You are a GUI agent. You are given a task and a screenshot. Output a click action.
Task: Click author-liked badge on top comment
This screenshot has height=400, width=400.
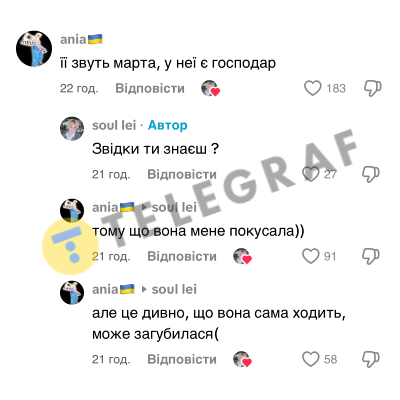click(210, 89)
